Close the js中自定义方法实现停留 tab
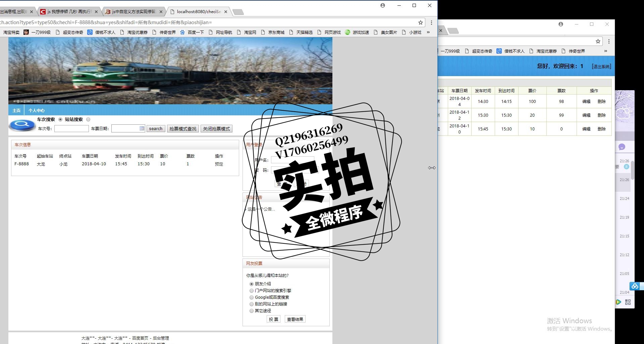The height and width of the screenshot is (344, 644). pos(161,12)
